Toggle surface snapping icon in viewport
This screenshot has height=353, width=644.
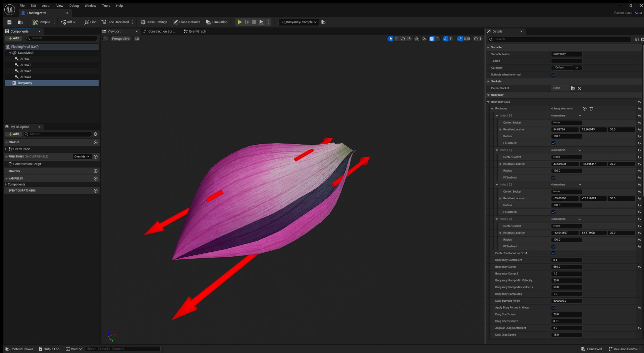(424, 39)
